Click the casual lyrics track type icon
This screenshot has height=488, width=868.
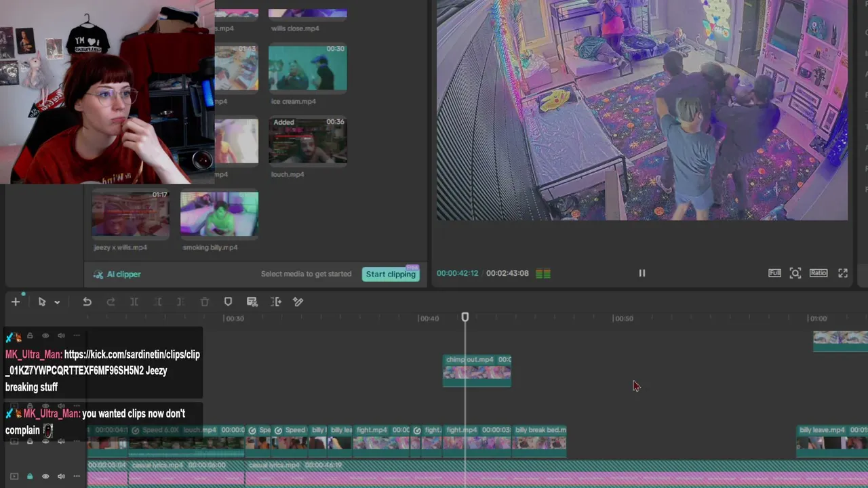tap(14, 476)
